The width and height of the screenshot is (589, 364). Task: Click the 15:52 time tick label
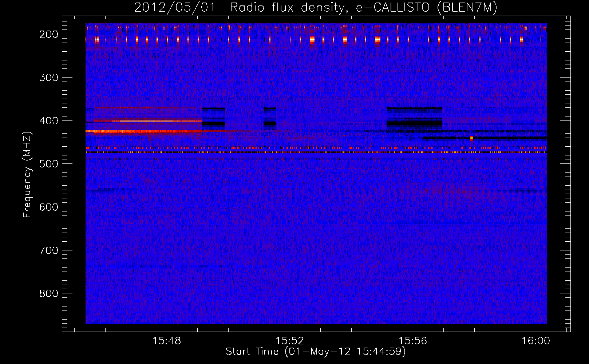(290, 341)
